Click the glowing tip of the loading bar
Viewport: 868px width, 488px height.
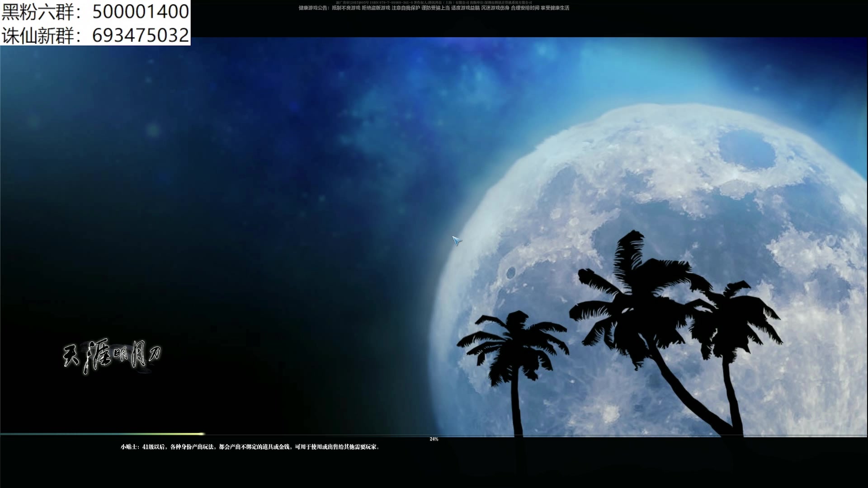(x=202, y=434)
